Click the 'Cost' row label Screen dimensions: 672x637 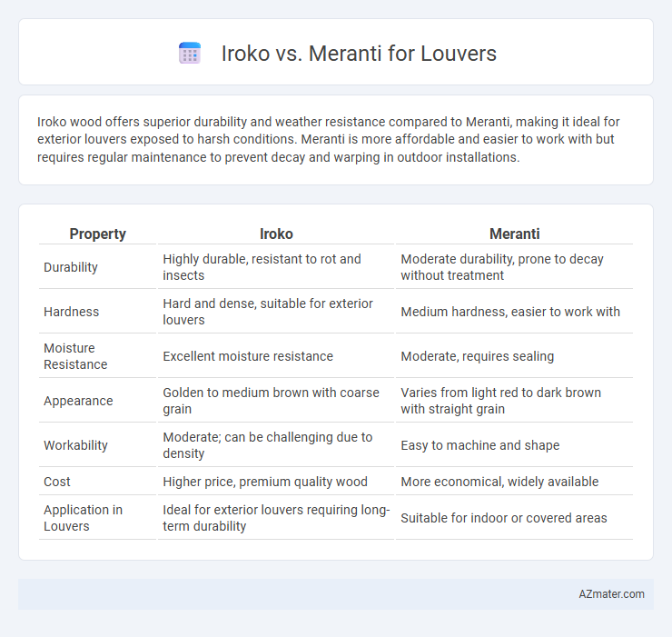pyautogui.click(x=56, y=482)
